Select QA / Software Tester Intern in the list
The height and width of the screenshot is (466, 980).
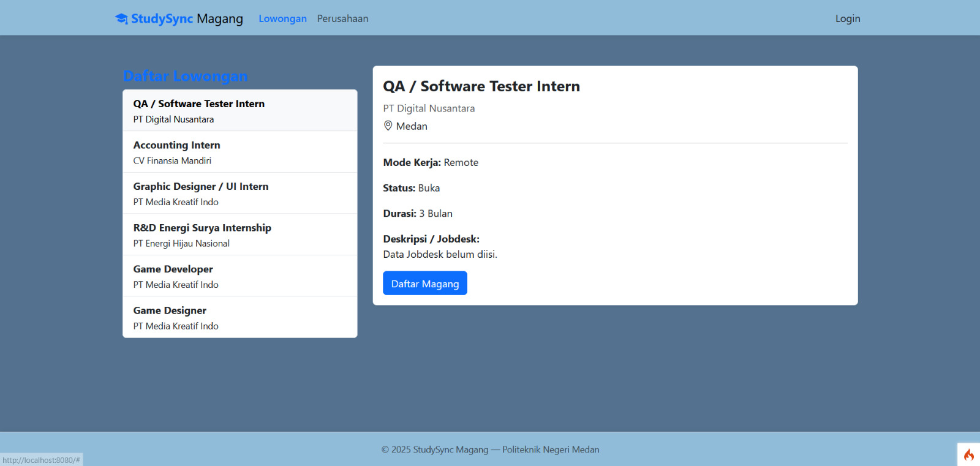239,111
